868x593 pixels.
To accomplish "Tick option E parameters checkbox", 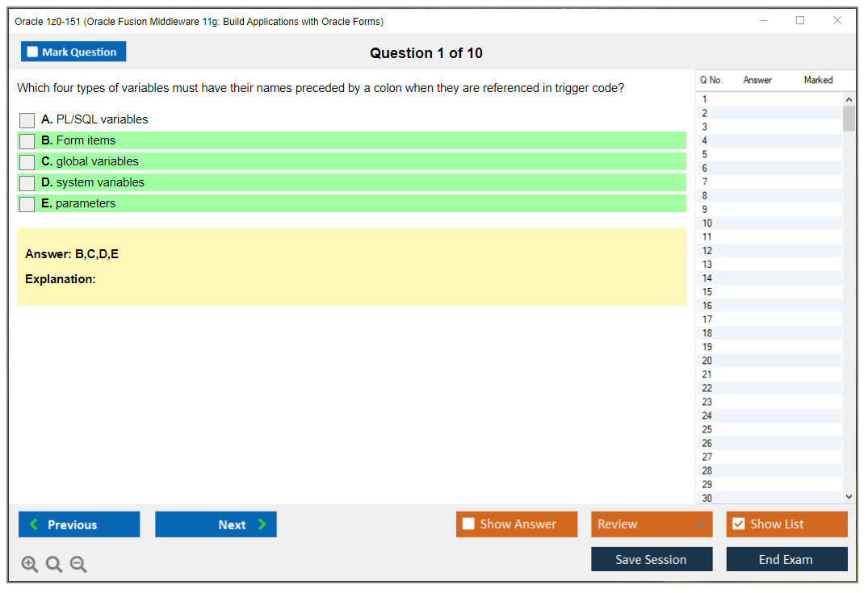I will 27,204.
